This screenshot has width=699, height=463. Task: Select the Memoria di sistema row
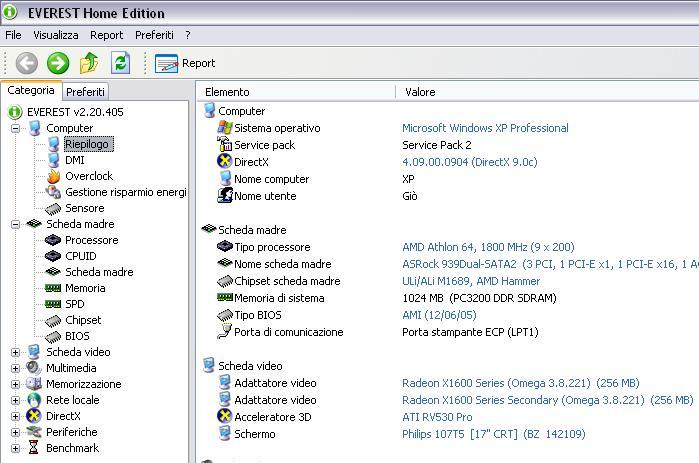pyautogui.click(x=448, y=298)
